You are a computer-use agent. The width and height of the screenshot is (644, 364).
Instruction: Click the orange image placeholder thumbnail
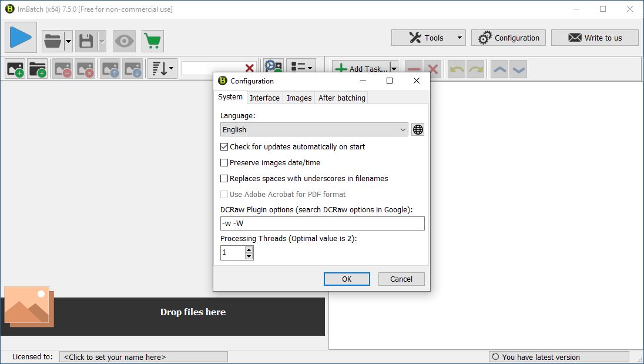click(x=29, y=306)
